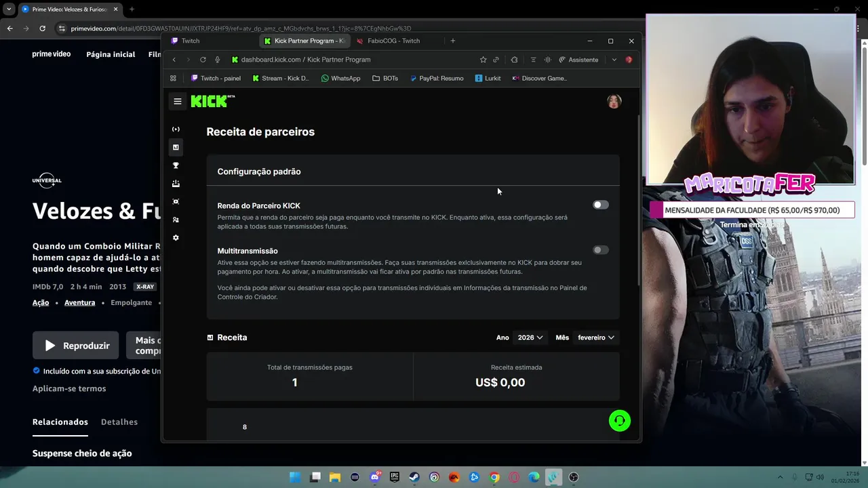Screen dimensions: 868x488
Task: Open File Explorer from taskbar
Action: (335, 477)
